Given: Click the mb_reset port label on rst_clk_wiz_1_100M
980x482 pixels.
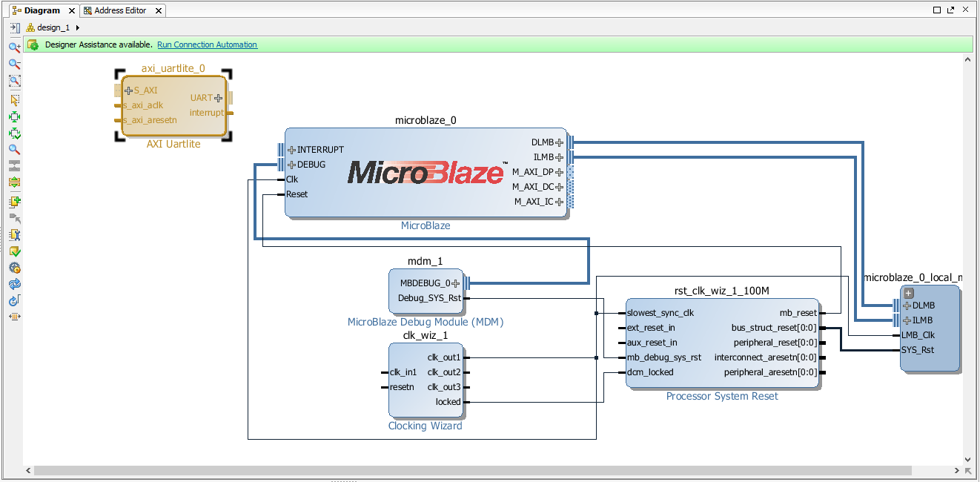Looking at the screenshot, I should coord(798,313).
